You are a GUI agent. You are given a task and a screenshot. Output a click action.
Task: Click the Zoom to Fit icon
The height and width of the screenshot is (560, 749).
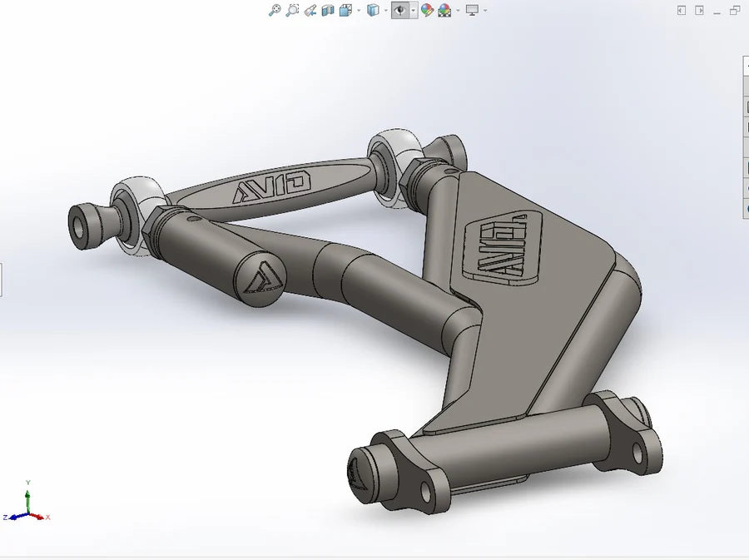[275, 10]
